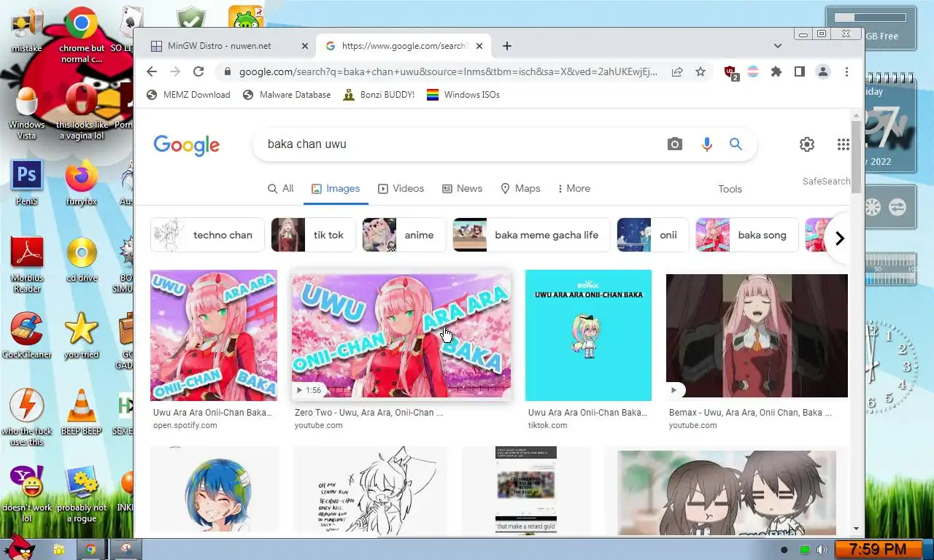Click the page vertical scrollbar
The width and height of the screenshot is (934, 560).
[856, 157]
